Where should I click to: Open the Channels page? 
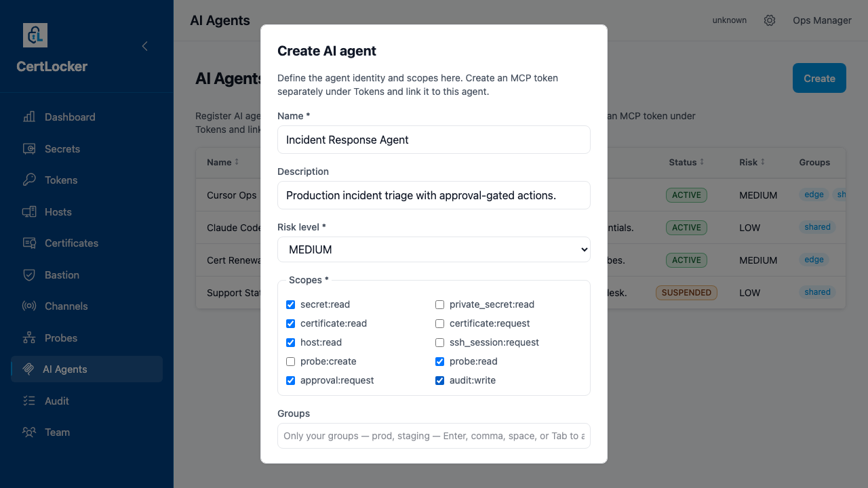[87, 306]
